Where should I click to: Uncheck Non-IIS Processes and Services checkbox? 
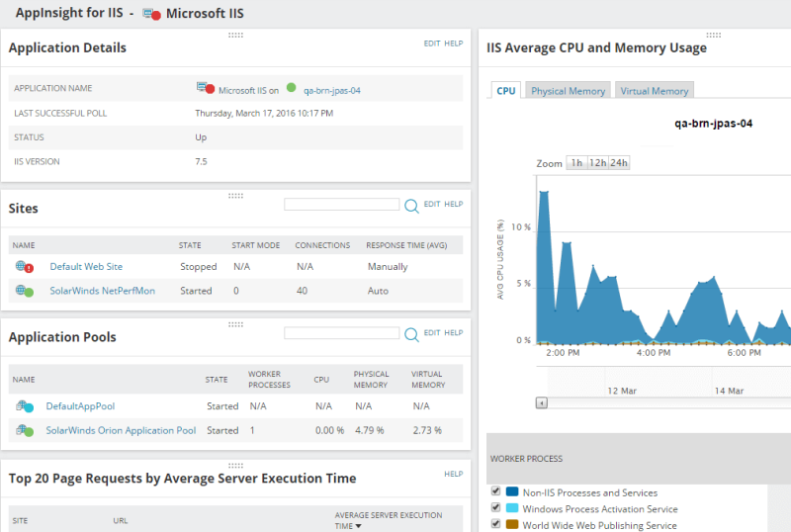pyautogui.click(x=495, y=491)
